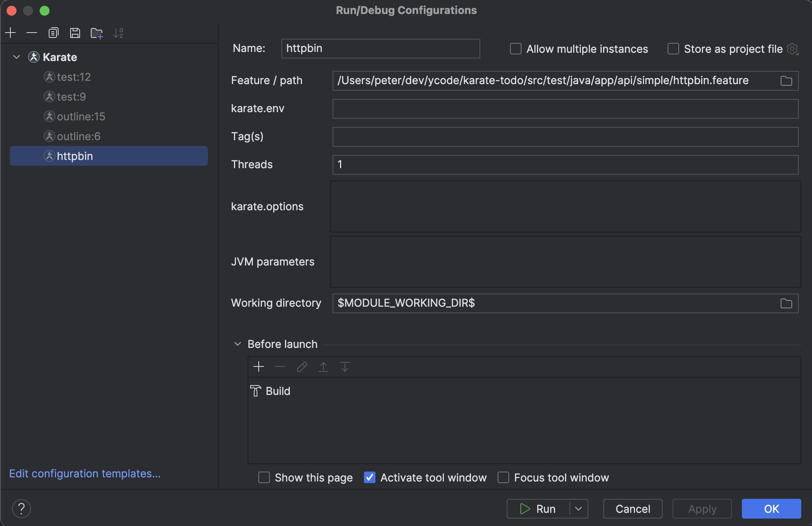This screenshot has width=812, height=526.
Task: Click the Add New Configuration plus icon
Action: point(11,33)
